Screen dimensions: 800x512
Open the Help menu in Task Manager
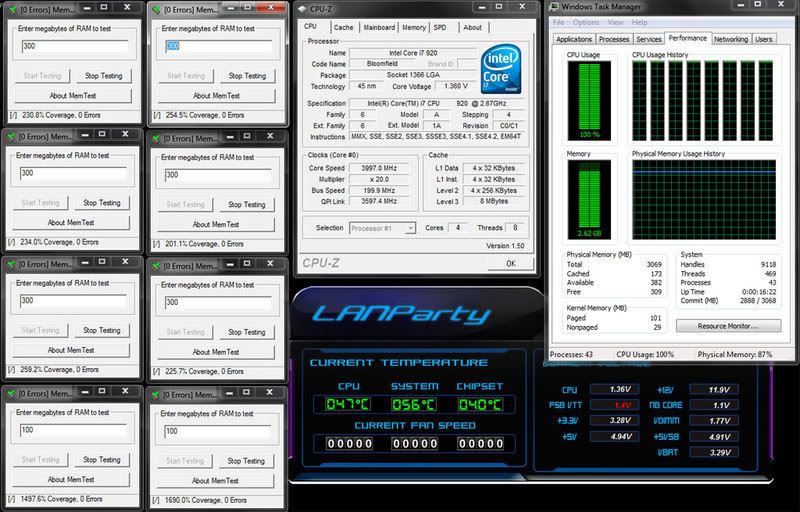tap(639, 22)
